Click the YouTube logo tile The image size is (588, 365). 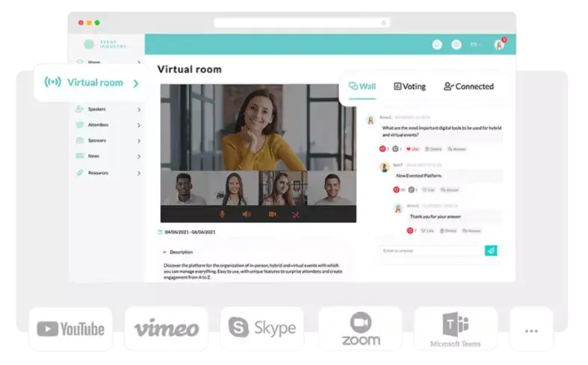[70, 328]
